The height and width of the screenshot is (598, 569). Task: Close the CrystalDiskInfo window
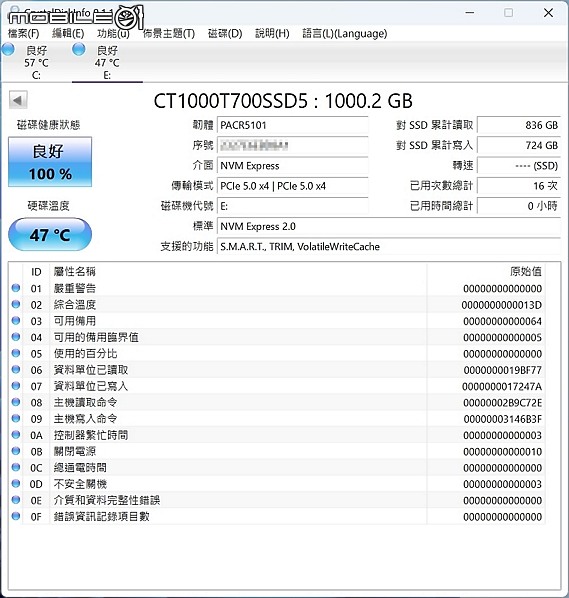548,13
